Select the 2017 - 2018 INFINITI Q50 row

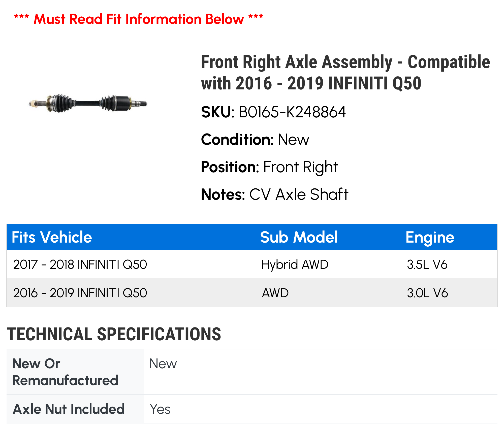tap(252, 264)
